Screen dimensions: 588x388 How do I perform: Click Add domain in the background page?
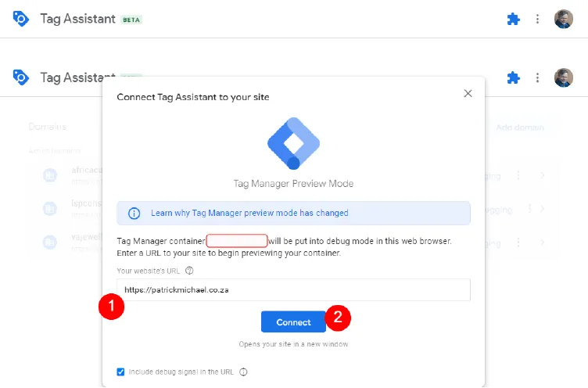(520, 128)
